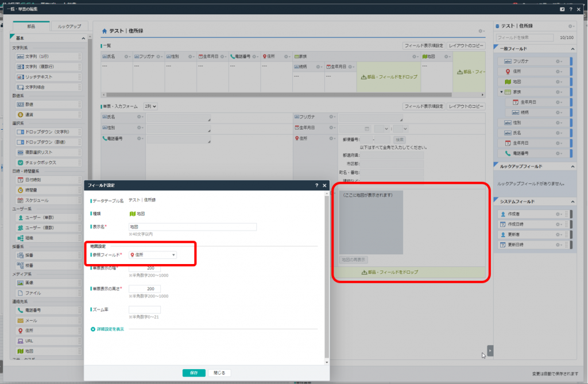Click the 通貨 currency part icon
588x384 pixels.
(x=20, y=115)
